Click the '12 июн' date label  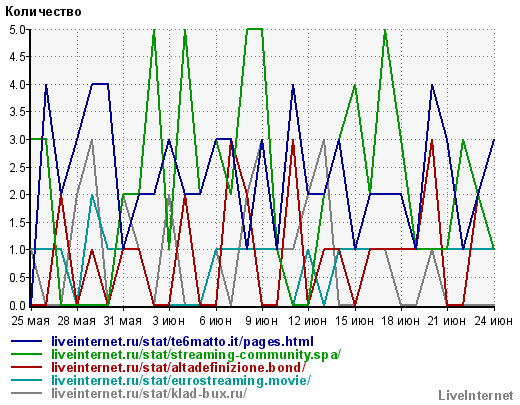tap(308, 321)
